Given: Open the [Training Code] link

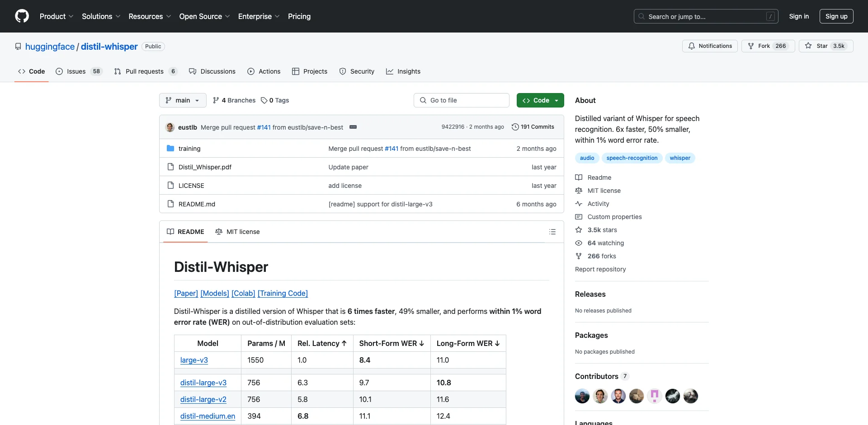Looking at the screenshot, I should tap(283, 293).
